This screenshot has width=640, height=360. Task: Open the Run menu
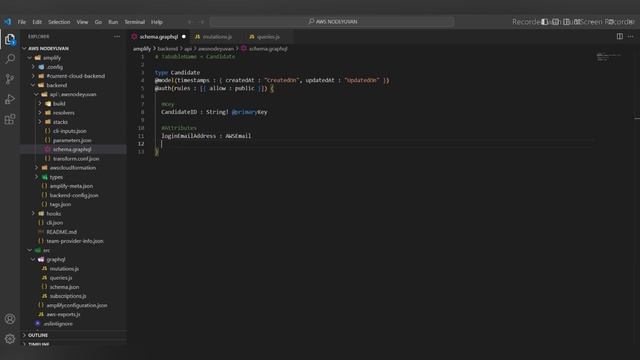[x=113, y=22]
